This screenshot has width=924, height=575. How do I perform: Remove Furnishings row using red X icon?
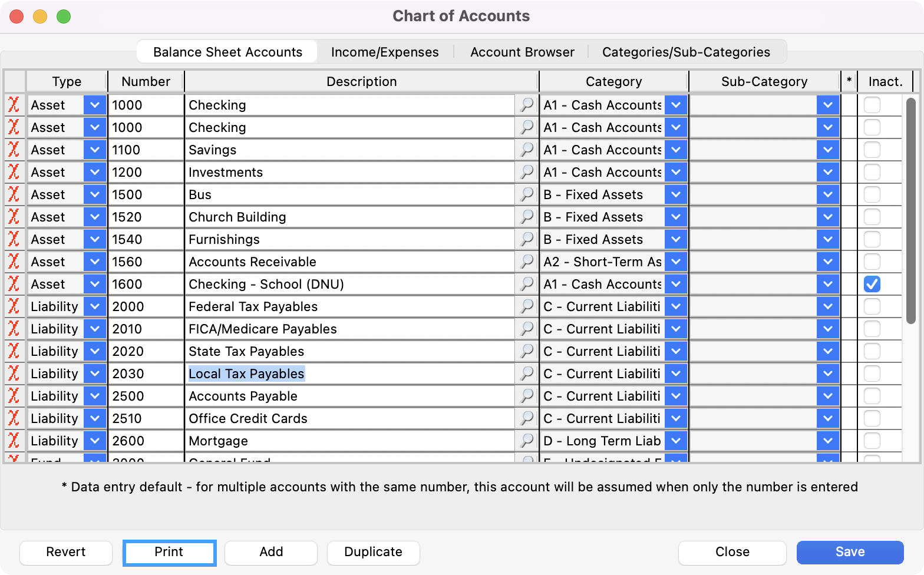pyautogui.click(x=14, y=239)
